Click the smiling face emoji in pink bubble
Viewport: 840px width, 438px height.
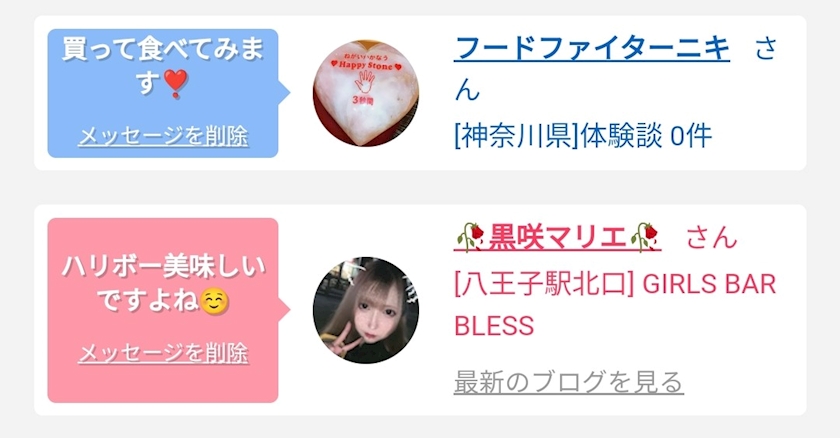[215, 301]
